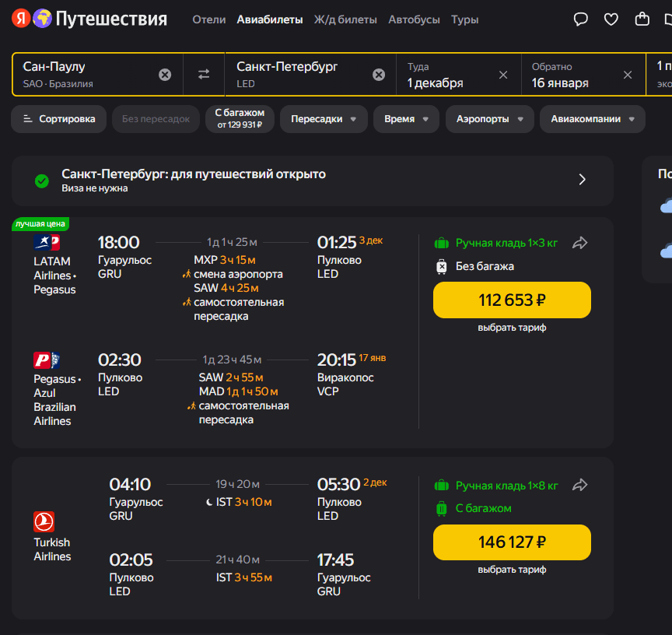Screen dimensions: 672x635
Task: Open the chat bubble icon
Action: click(x=580, y=19)
